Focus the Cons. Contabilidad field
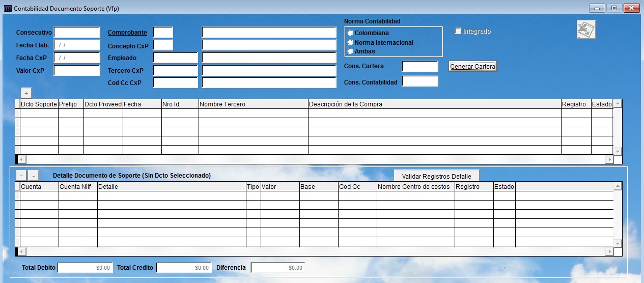Viewport: 644px width, 283px height. coord(420,81)
